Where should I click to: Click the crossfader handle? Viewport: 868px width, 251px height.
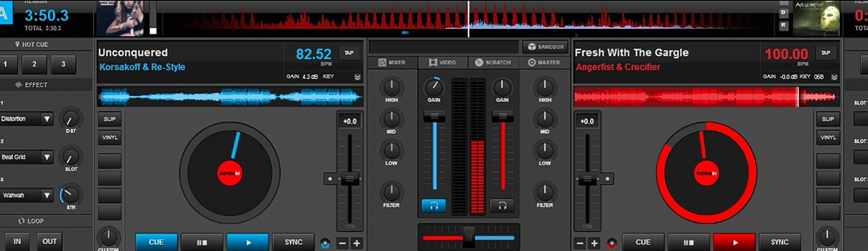coord(469,237)
